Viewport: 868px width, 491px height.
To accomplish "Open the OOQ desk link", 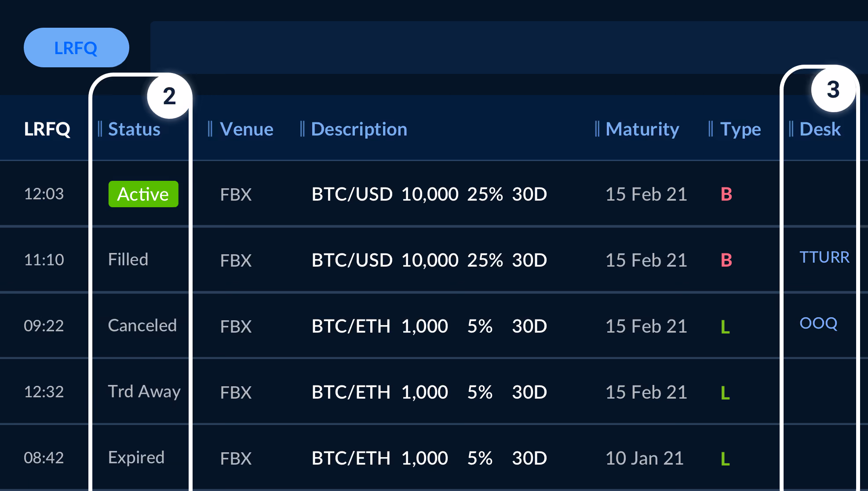I will coord(818,323).
